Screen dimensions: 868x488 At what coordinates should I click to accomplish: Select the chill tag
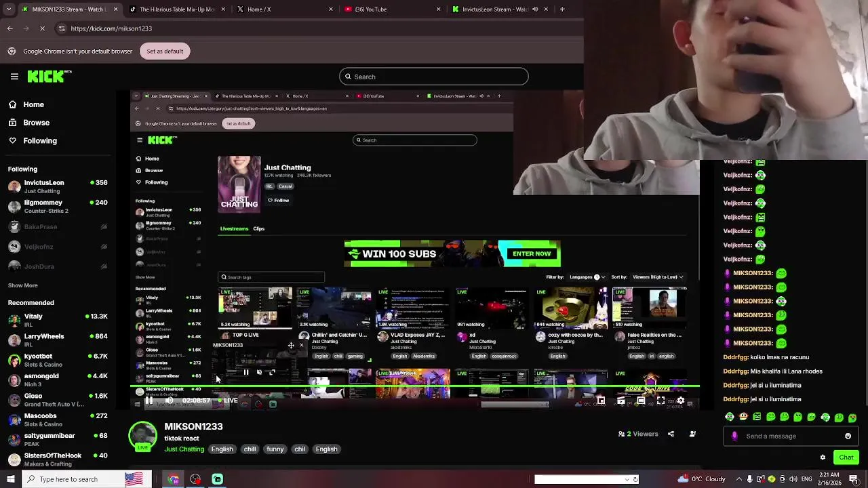tap(250, 449)
